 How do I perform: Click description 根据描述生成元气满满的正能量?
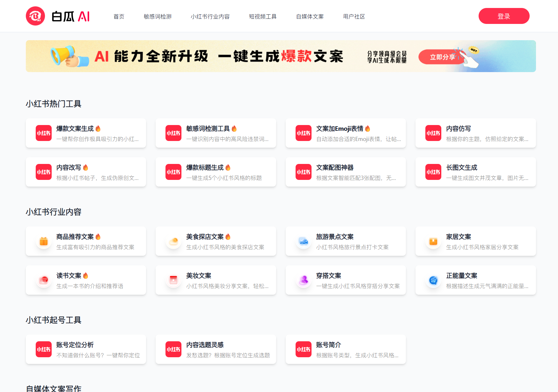click(487, 286)
